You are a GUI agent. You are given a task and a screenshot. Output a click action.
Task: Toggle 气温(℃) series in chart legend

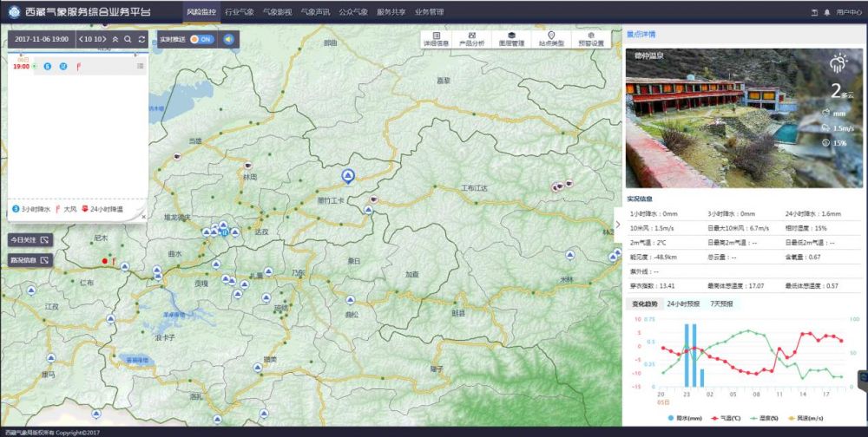pyautogui.click(x=721, y=418)
